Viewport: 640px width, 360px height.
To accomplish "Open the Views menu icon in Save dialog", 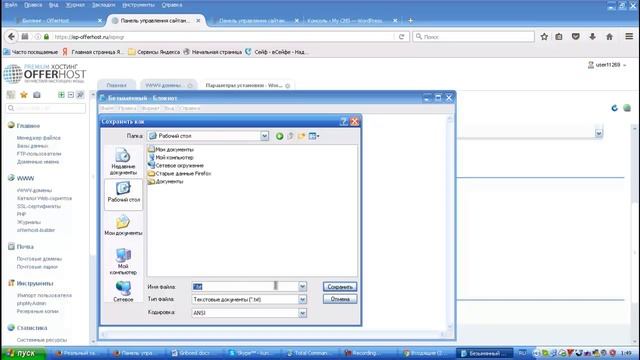I will [314, 136].
